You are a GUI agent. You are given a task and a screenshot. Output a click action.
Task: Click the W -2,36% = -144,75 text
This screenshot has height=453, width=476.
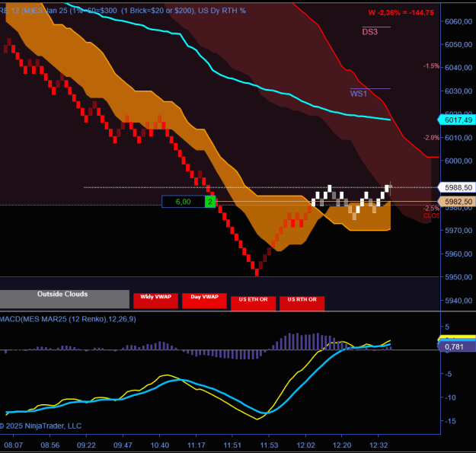pyautogui.click(x=401, y=13)
